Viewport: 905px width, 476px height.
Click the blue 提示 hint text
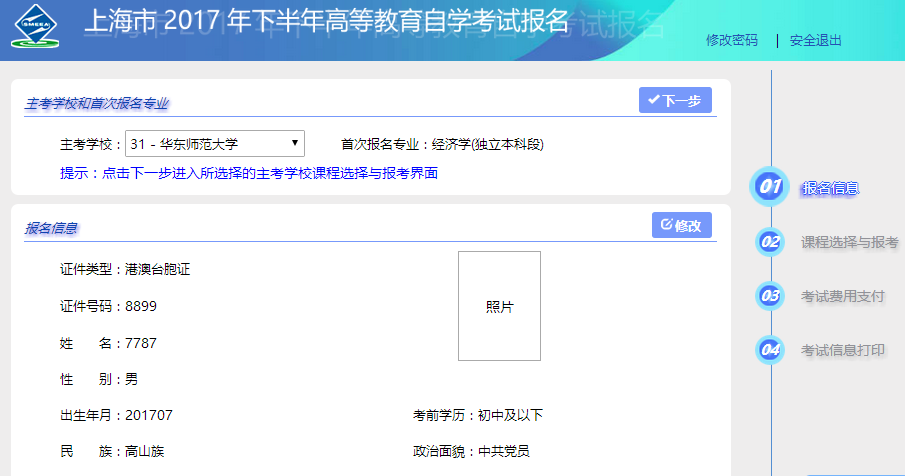tap(249, 173)
